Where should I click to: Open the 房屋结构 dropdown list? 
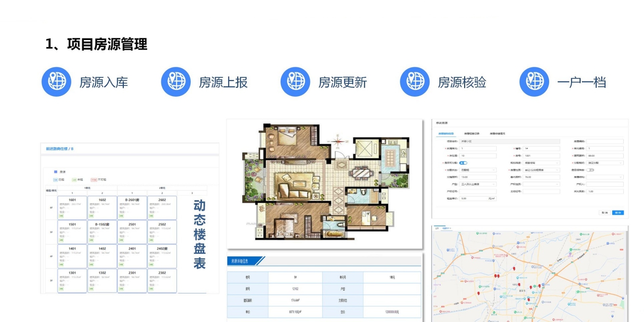[604, 176]
